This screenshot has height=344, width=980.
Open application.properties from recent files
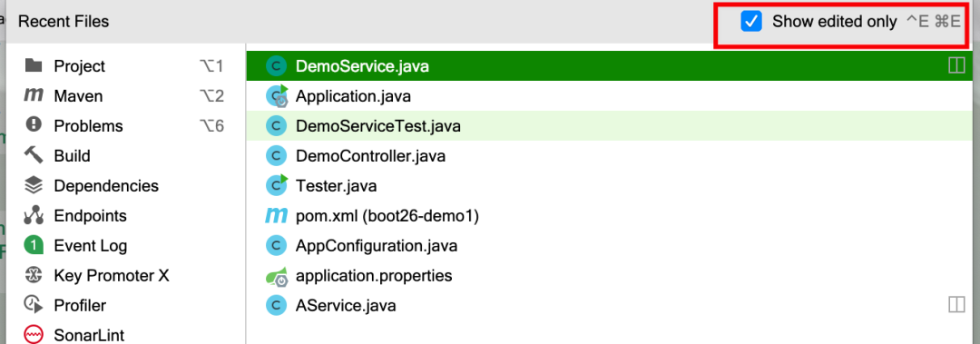click(x=610, y=275)
